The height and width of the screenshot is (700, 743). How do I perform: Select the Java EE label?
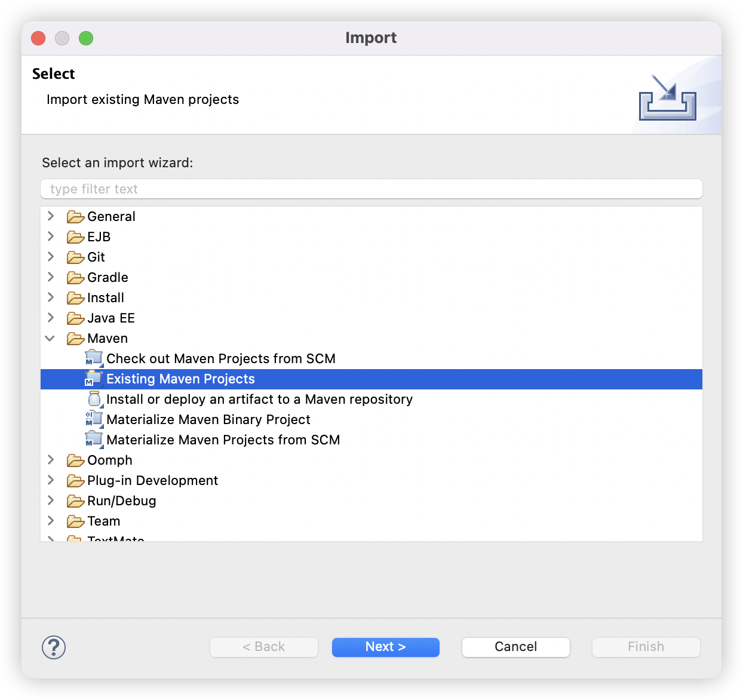click(x=111, y=318)
